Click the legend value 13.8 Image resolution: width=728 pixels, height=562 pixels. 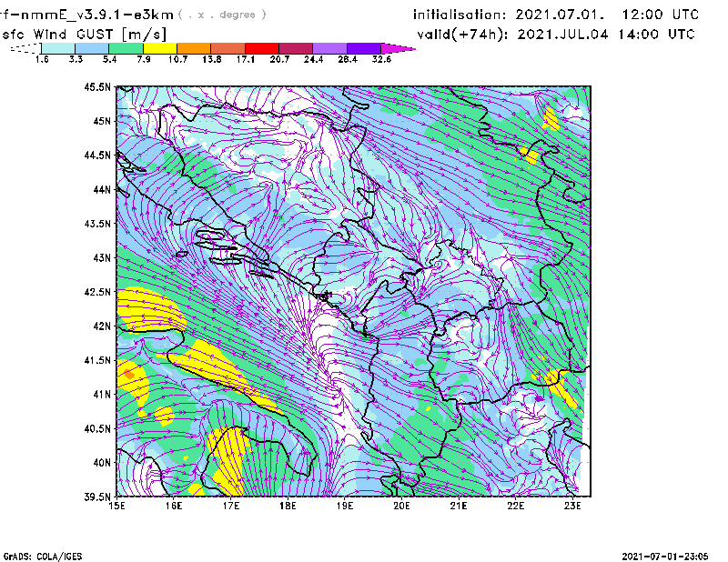click(x=212, y=59)
